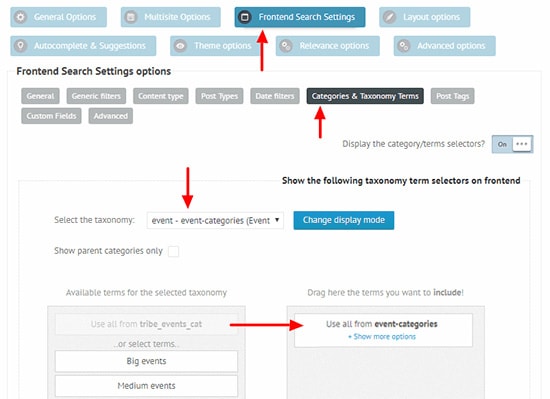Expand Show more options link
Screen dimensions: 550x399
pyautogui.click(x=382, y=337)
